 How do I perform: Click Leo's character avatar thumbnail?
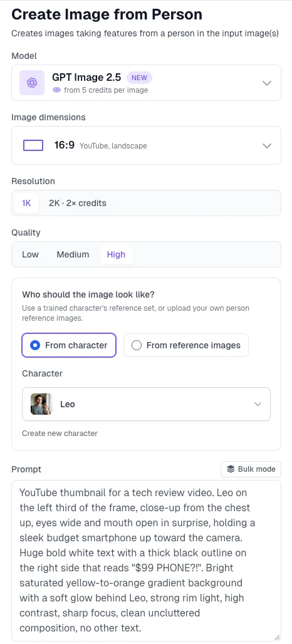tap(41, 404)
